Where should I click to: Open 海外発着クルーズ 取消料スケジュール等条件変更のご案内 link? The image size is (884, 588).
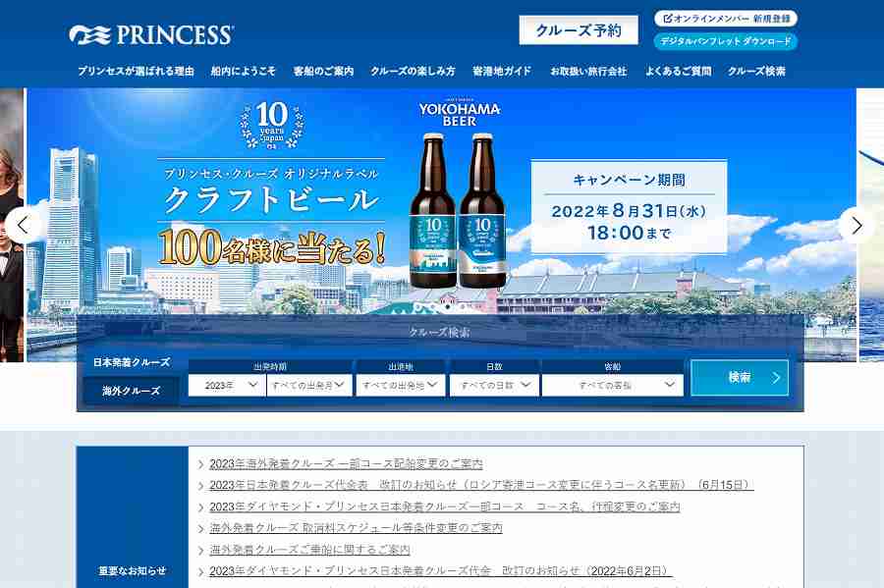click(x=356, y=528)
